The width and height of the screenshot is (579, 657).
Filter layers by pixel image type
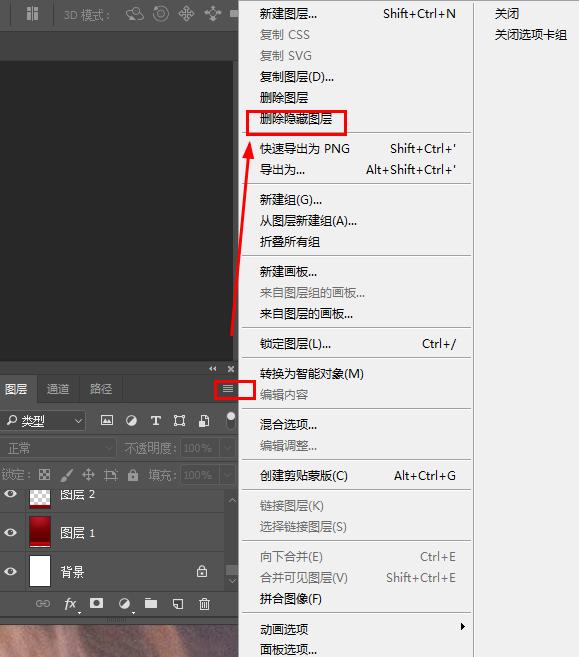[x=107, y=420]
